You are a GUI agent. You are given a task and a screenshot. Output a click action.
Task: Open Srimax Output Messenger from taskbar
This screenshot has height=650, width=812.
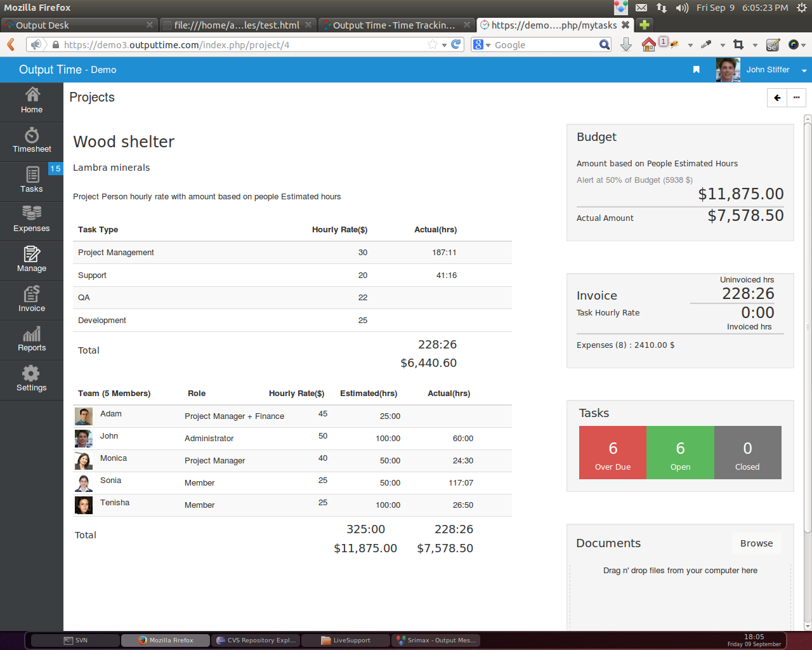[436, 640]
